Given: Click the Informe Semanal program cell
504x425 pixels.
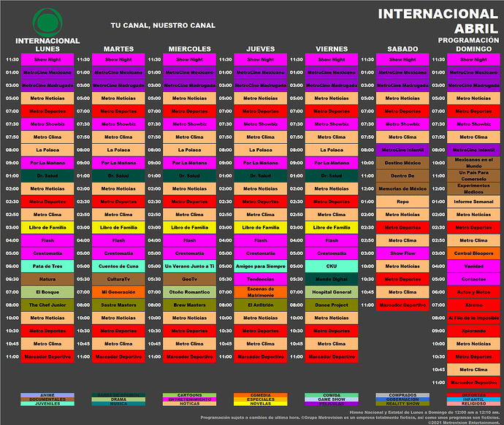Looking at the screenshot, I should [x=474, y=202].
